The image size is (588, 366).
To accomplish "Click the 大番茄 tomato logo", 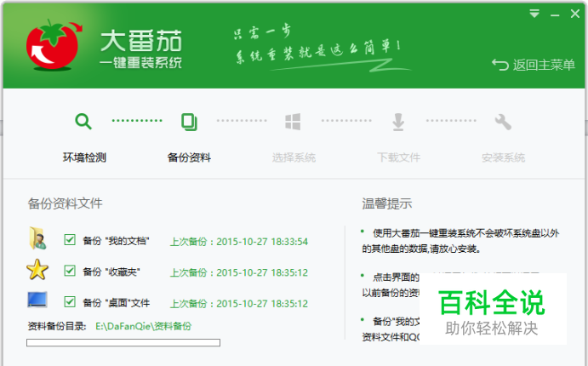I will point(54,45).
